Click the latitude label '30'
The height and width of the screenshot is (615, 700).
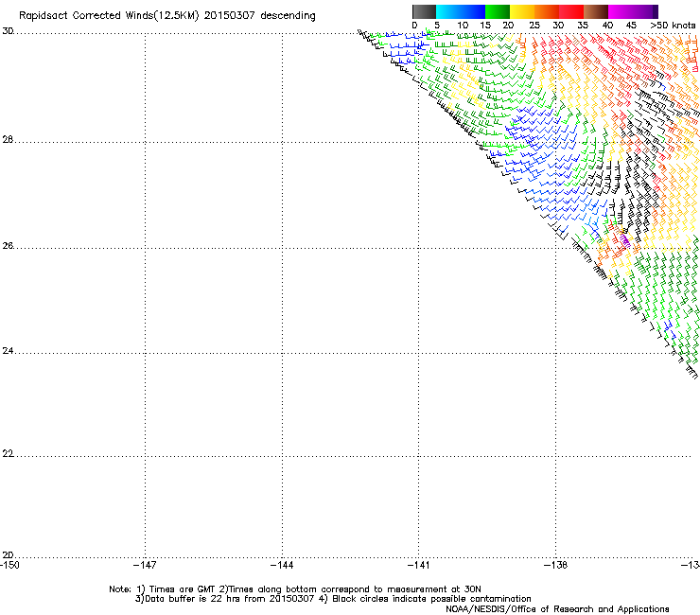point(8,31)
